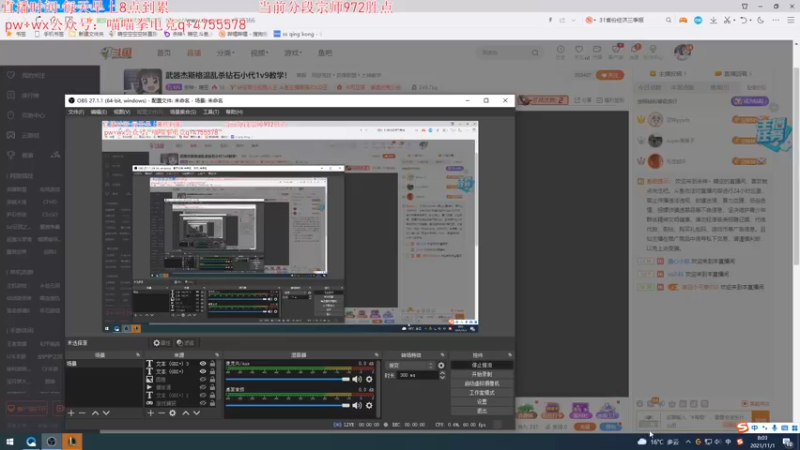Move source down in Sources list

click(x=196, y=413)
